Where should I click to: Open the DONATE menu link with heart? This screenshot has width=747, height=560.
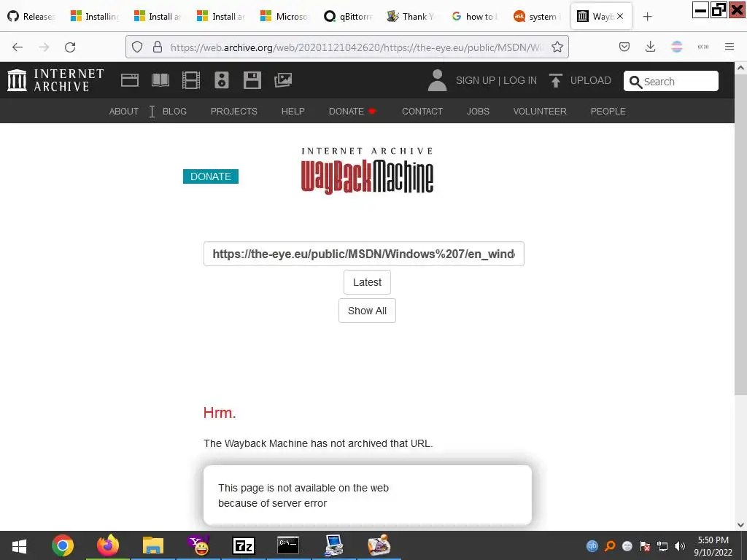[352, 112]
